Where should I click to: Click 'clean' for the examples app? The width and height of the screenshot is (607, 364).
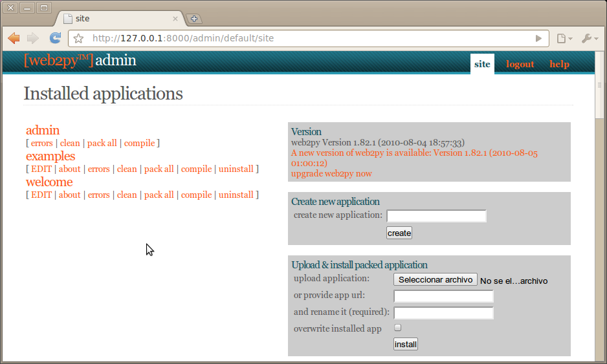[x=127, y=169]
